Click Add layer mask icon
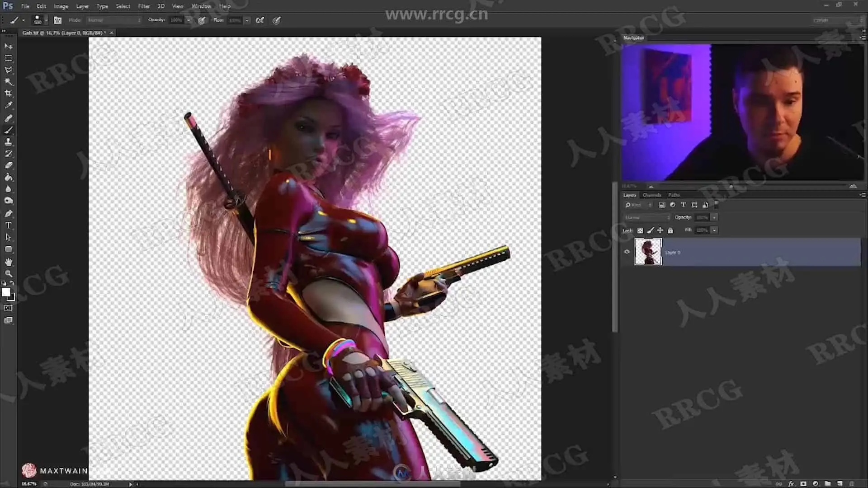Screen dimensions: 868x488 click(x=803, y=483)
